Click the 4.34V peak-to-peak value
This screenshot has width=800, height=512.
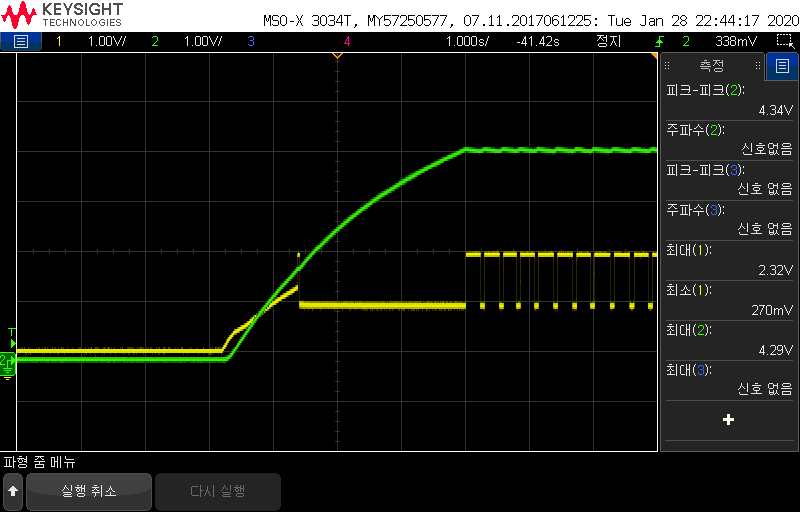tap(776, 110)
